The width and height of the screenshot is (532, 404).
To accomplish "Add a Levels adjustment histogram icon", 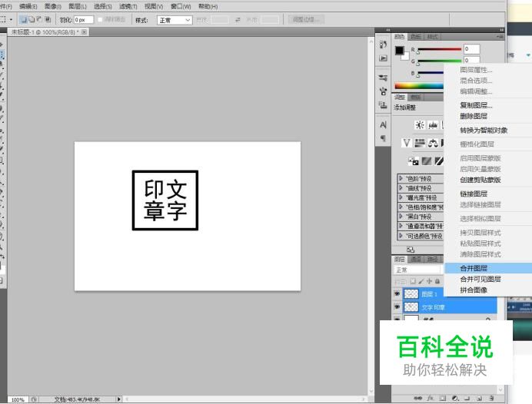I will point(433,125).
